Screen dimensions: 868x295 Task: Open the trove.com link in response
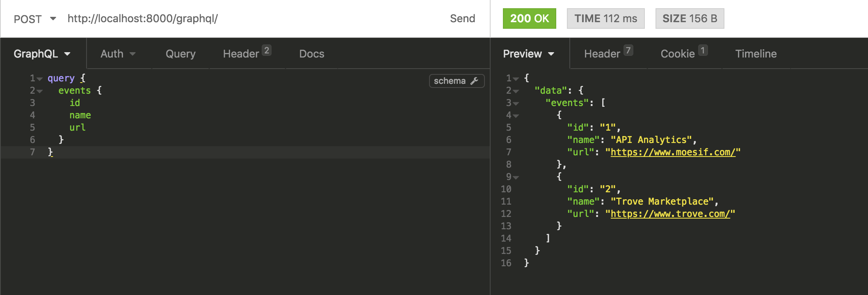670,214
